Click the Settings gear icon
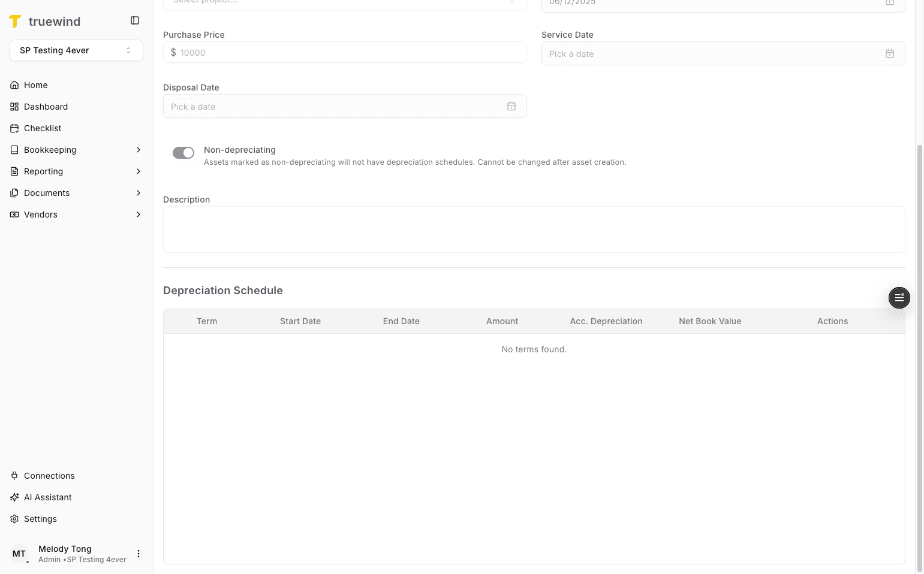This screenshot has height=574, width=924. pyautogui.click(x=14, y=518)
